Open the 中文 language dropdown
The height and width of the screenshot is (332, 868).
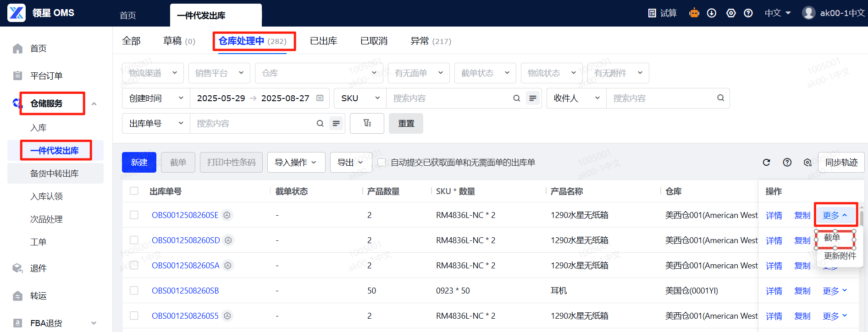(778, 13)
